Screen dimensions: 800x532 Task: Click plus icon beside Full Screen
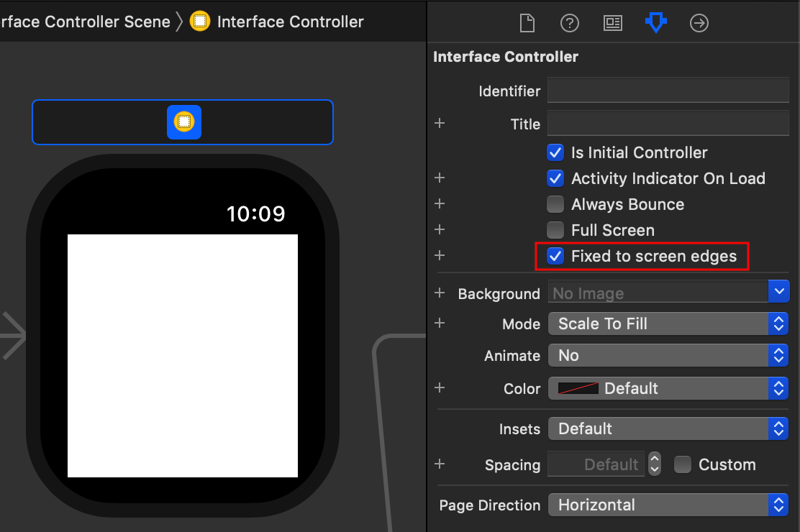point(440,229)
